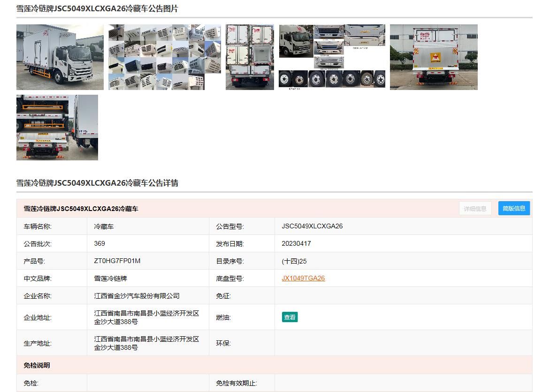The image size is (542, 392).
Task: Click the company name 江西省金沙汽车股份有限公司
Action: 137,296
